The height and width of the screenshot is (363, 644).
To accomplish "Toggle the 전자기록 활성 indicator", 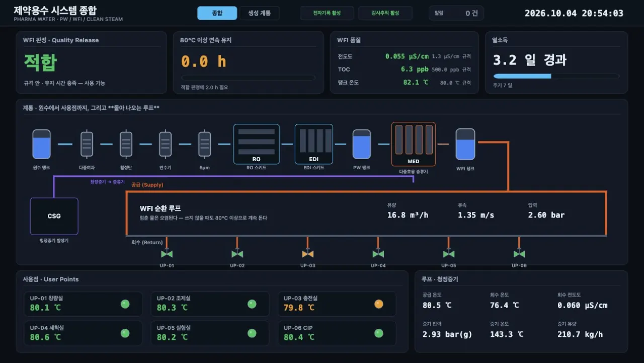I will [327, 13].
